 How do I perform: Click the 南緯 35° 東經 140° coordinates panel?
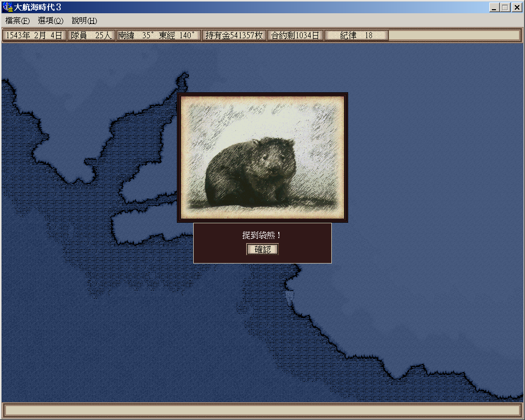pyautogui.click(x=157, y=36)
